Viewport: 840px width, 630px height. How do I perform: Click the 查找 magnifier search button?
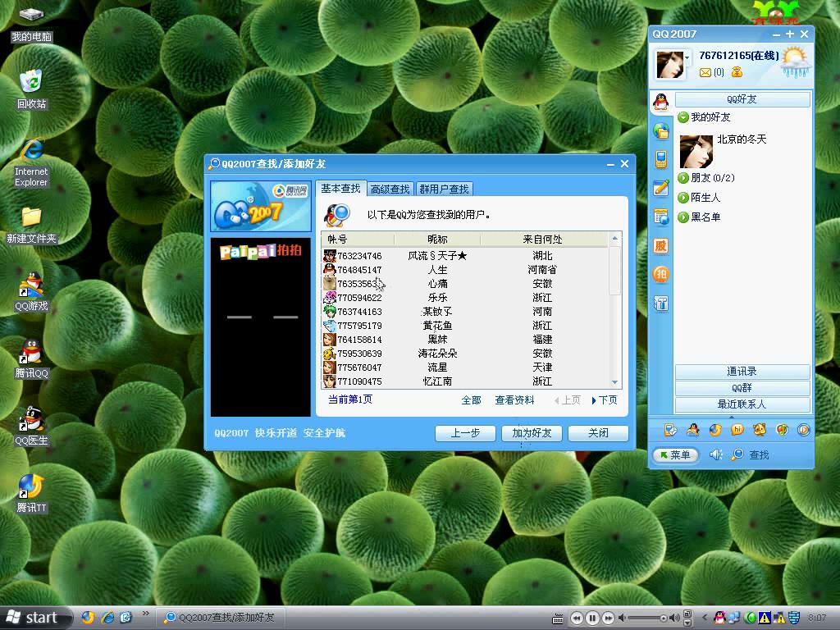coord(750,454)
